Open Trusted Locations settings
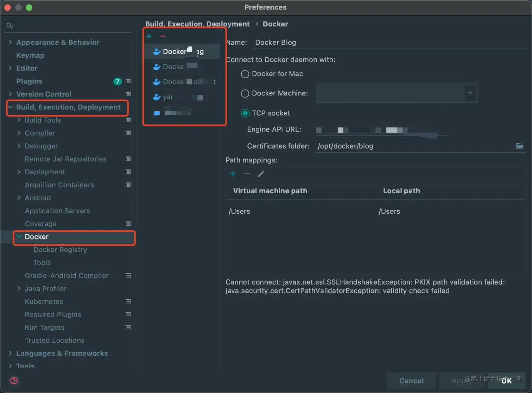The height and width of the screenshot is (393, 532). [55, 341]
